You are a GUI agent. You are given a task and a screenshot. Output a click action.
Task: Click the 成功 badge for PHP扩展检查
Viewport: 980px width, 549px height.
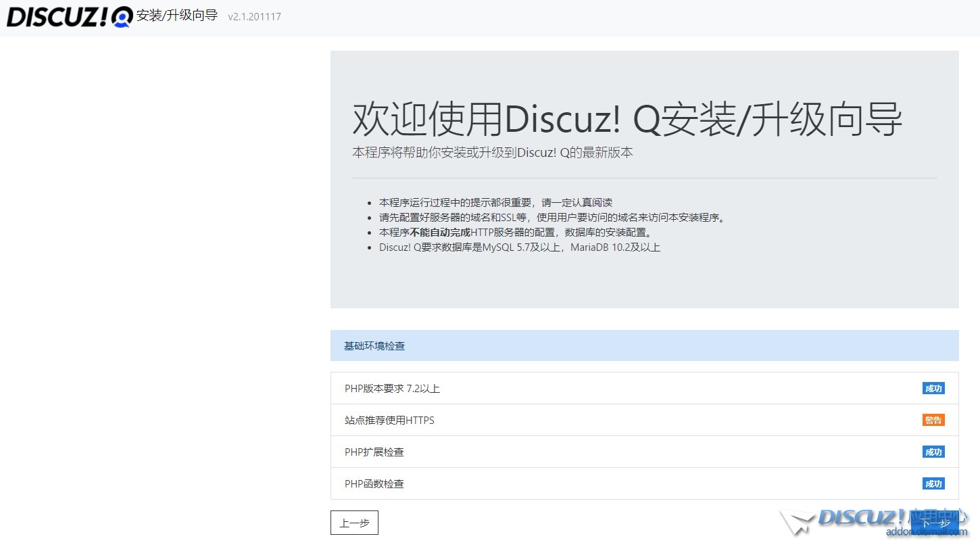[933, 452]
